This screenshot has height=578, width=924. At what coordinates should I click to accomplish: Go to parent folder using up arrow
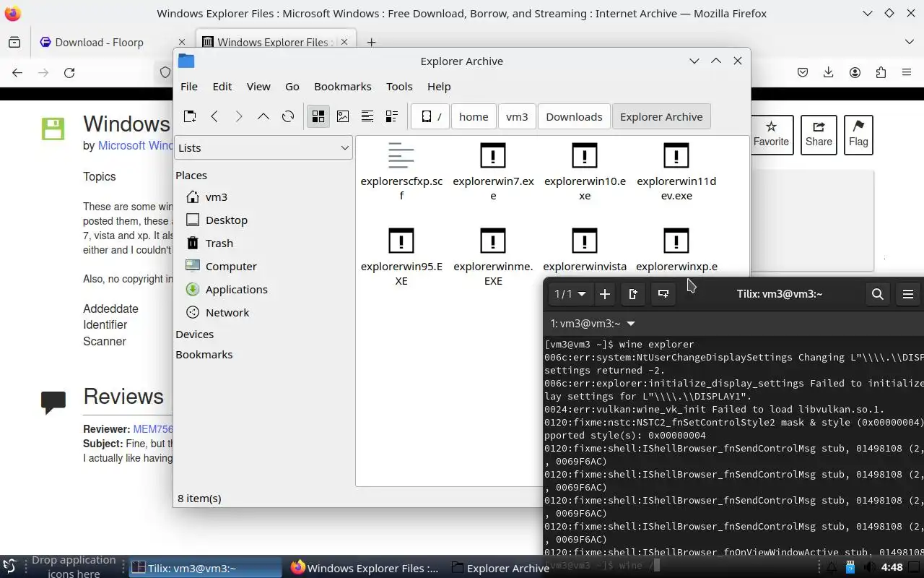point(263,116)
